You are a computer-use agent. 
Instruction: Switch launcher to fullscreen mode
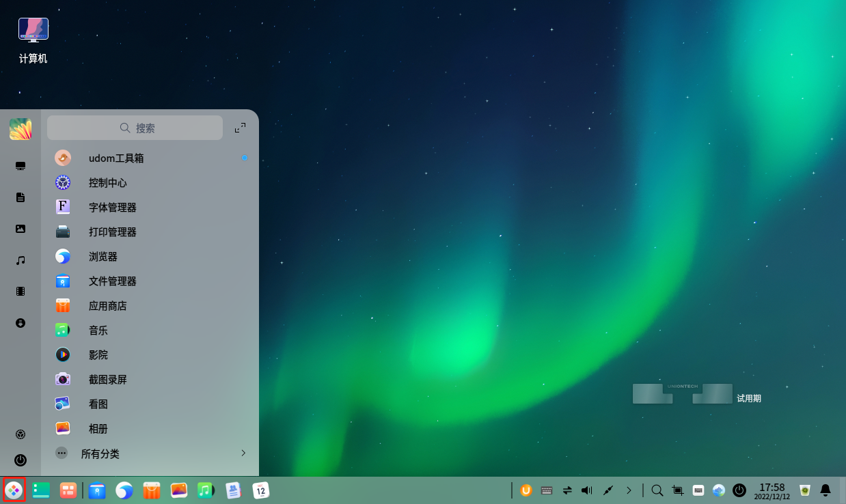click(240, 128)
